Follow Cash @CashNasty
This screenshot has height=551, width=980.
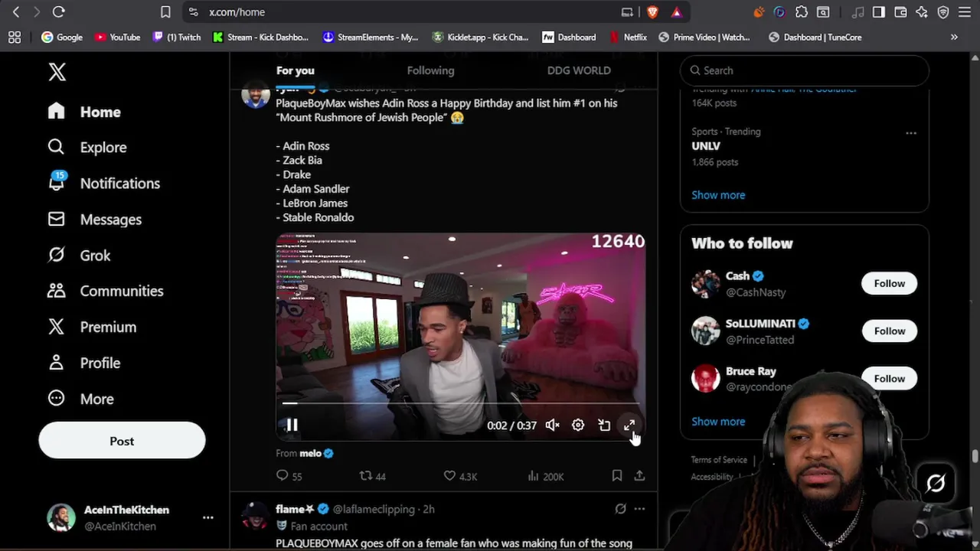tap(889, 283)
